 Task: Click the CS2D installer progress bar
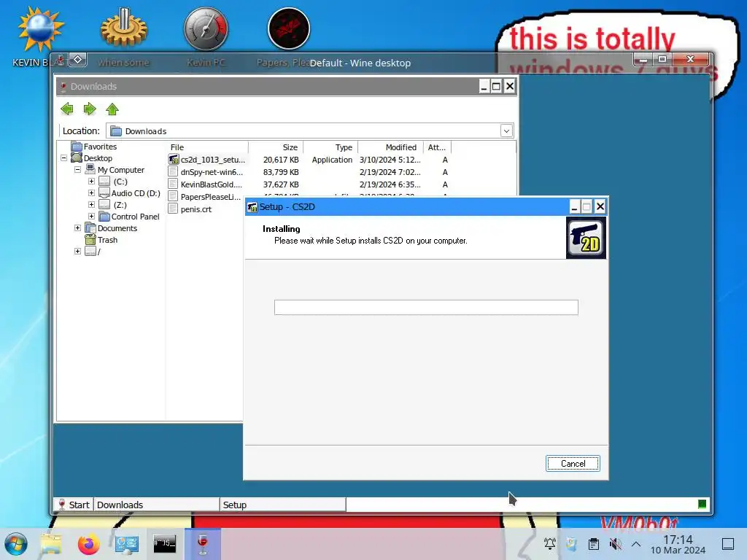tap(426, 307)
